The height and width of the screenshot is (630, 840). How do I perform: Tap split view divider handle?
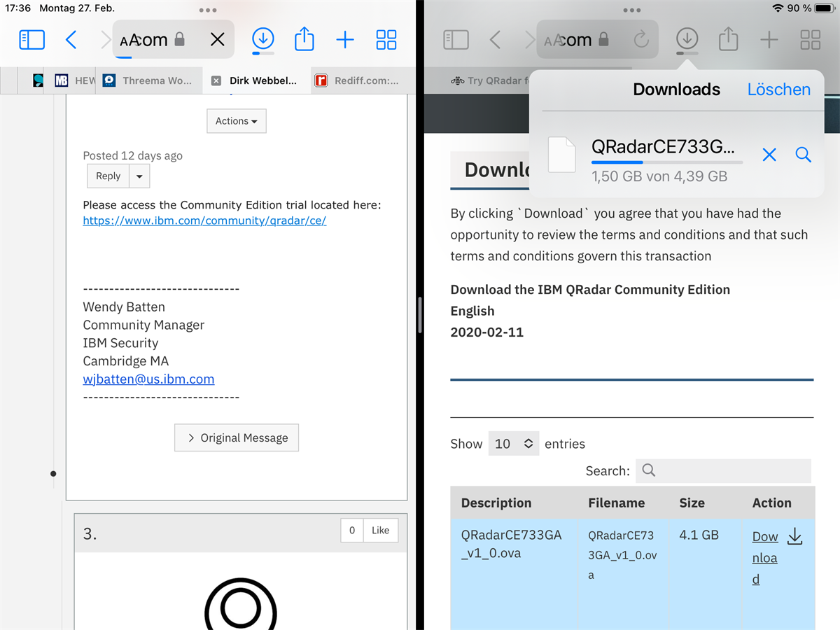pyautogui.click(x=419, y=315)
